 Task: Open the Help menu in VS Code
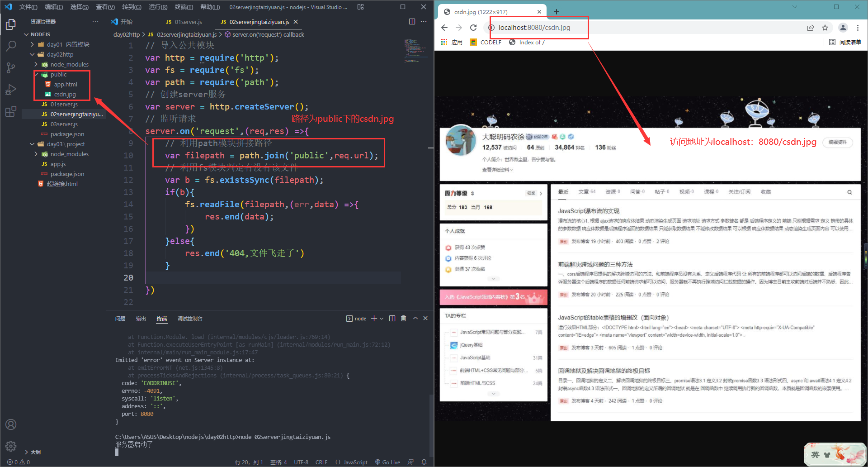(210, 7)
